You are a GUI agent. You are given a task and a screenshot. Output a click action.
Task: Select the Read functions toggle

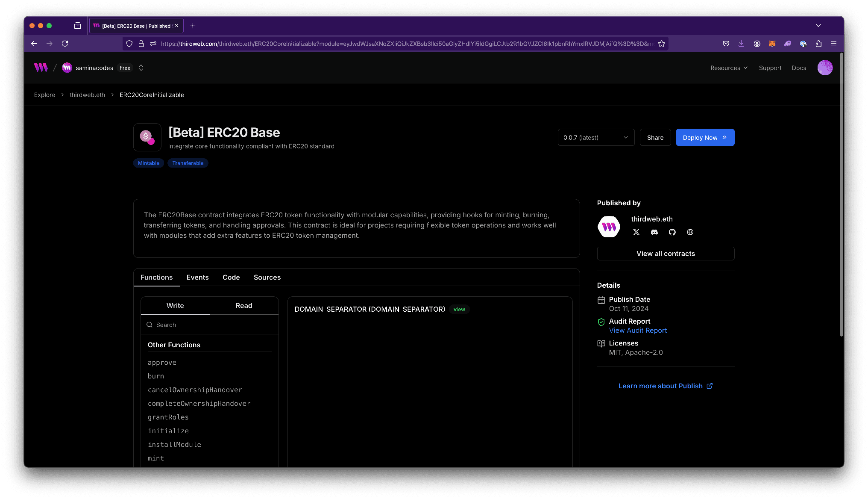coord(243,305)
